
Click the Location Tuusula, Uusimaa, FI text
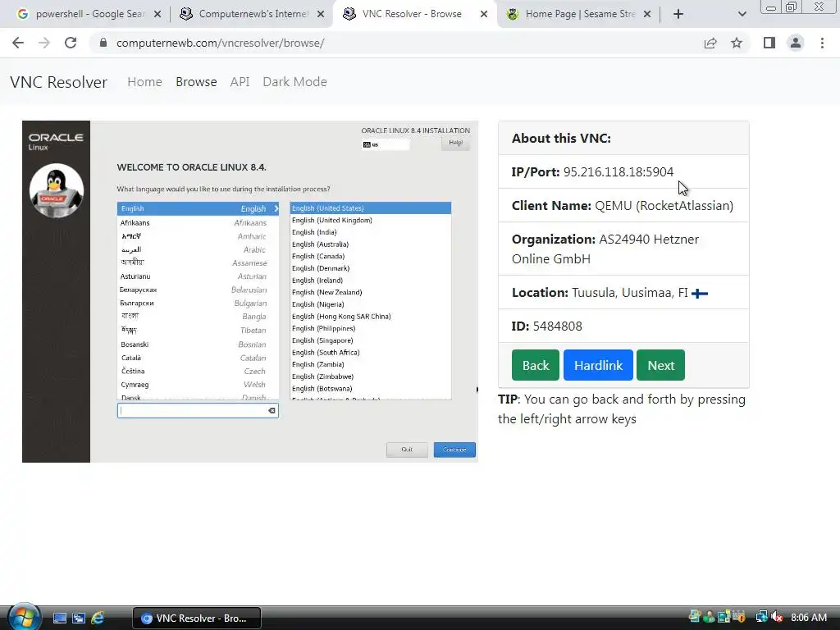click(x=600, y=293)
